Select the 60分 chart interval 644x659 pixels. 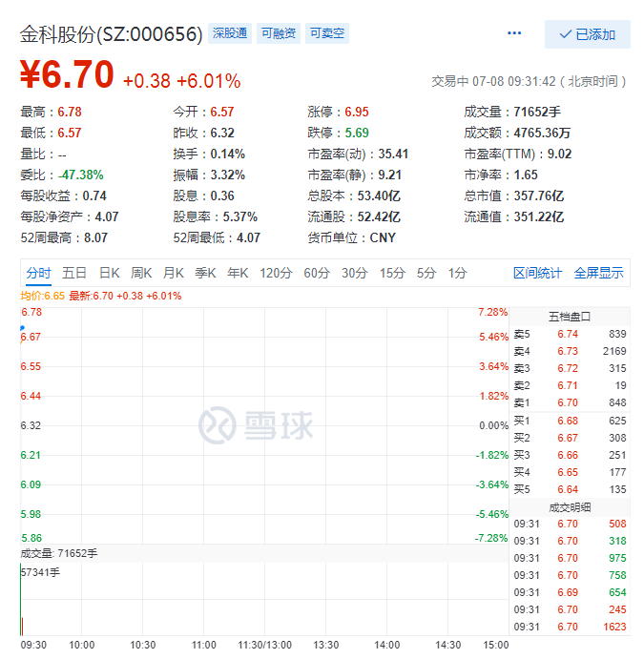click(x=317, y=273)
